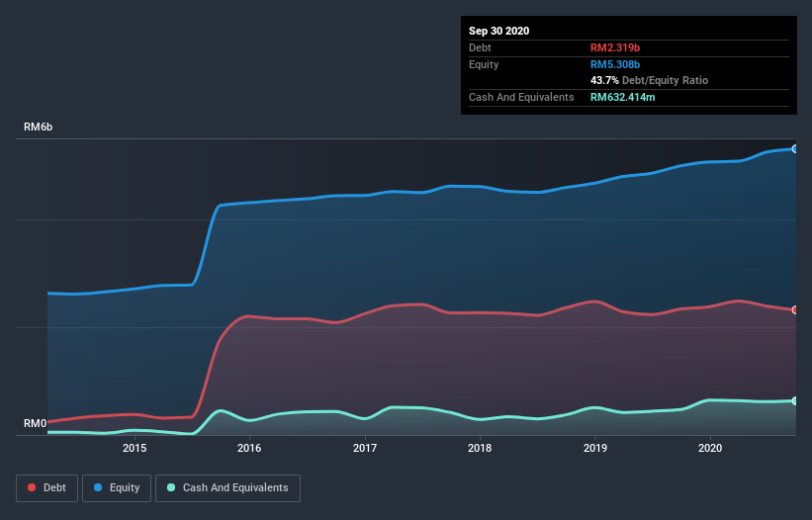Click the RM632.414m cash value
Viewport: 812px width, 520px height.
click(x=622, y=97)
